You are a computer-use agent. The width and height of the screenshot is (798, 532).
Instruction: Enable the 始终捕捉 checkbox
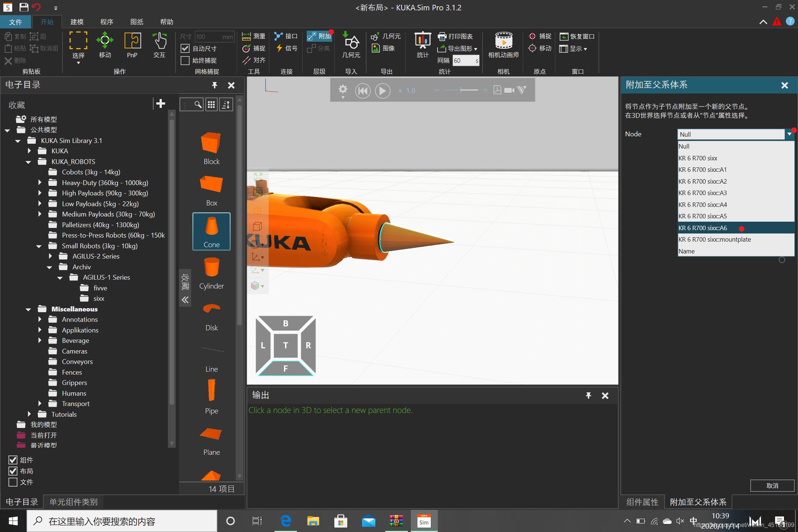(x=185, y=60)
